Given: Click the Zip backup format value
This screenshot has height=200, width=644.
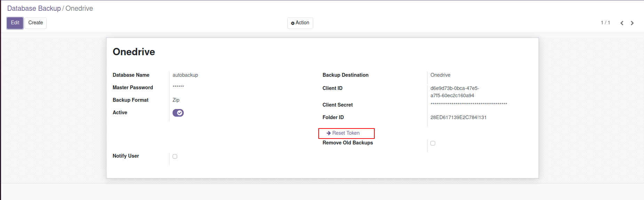Looking at the screenshot, I should click(x=176, y=100).
